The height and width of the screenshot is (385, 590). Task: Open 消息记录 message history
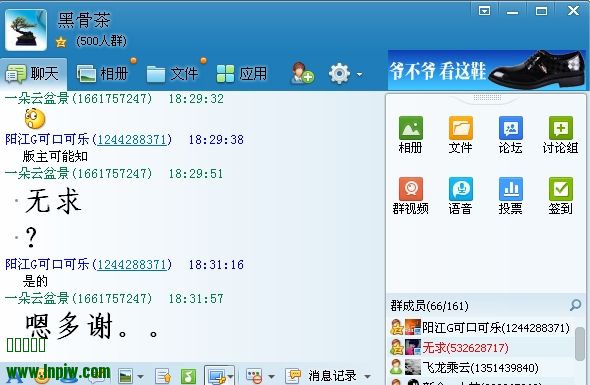tap(321, 376)
